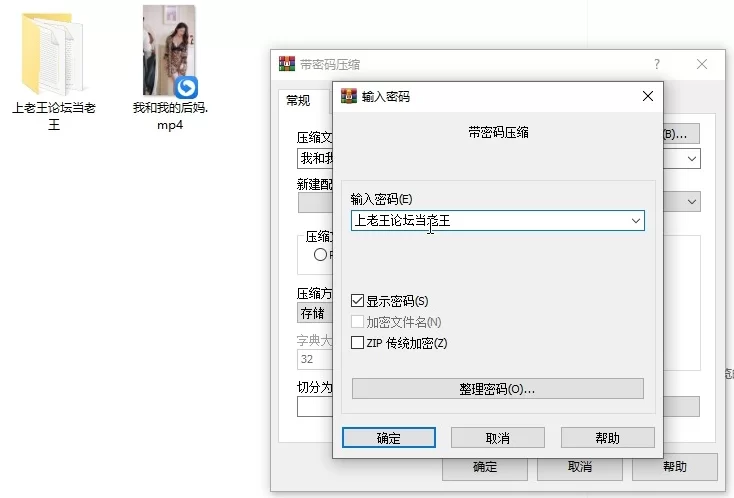Confirm password with 确定 in 输入密码 dialog
The height and width of the screenshot is (498, 734).
pyautogui.click(x=388, y=438)
